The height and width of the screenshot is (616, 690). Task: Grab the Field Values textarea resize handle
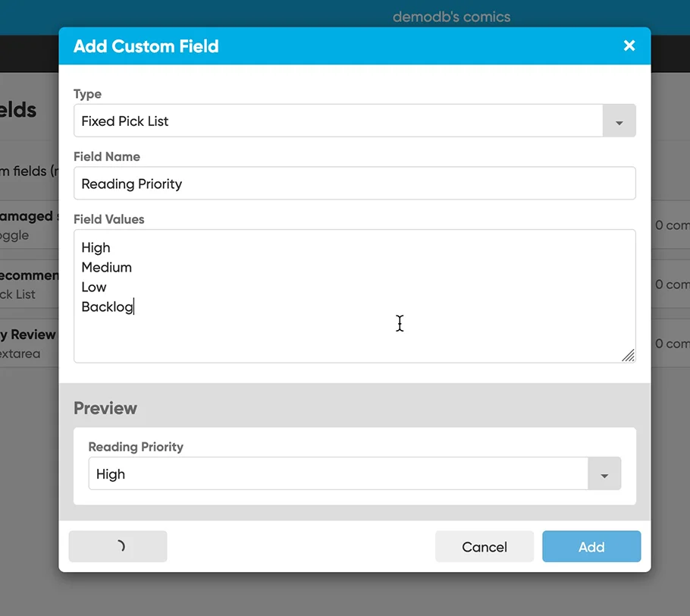(628, 355)
